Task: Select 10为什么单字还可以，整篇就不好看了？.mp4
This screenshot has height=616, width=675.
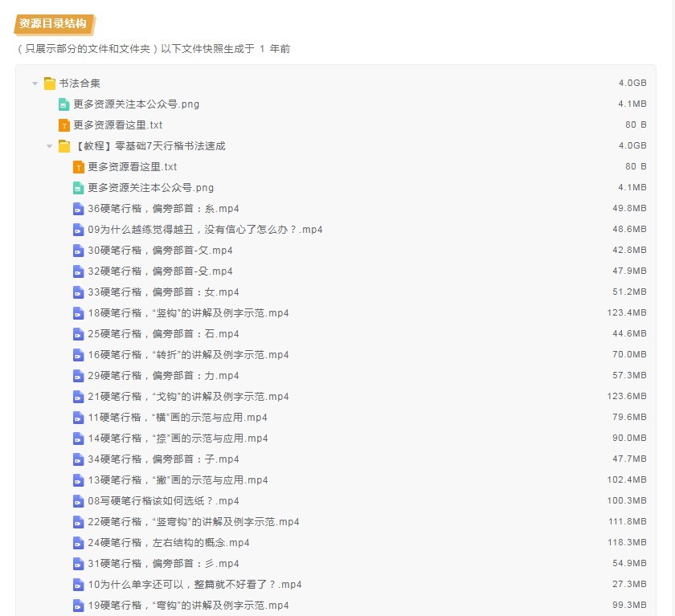Action: 194,585
